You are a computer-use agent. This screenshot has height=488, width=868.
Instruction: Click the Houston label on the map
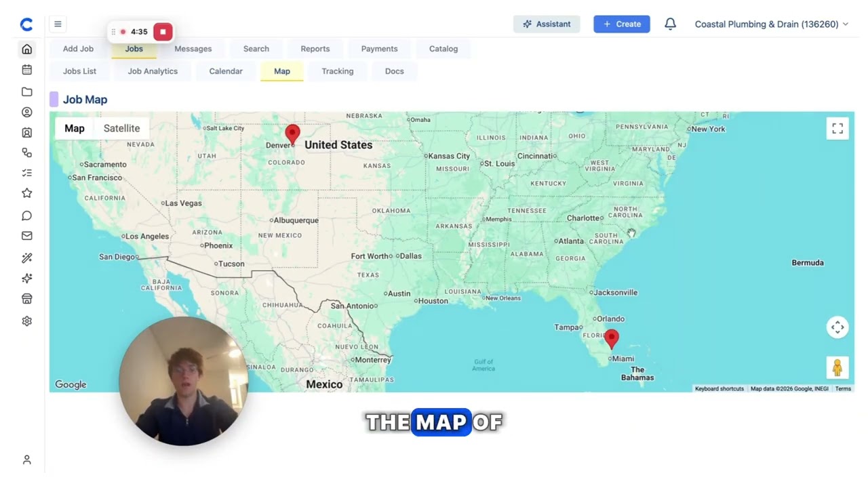pyautogui.click(x=433, y=301)
